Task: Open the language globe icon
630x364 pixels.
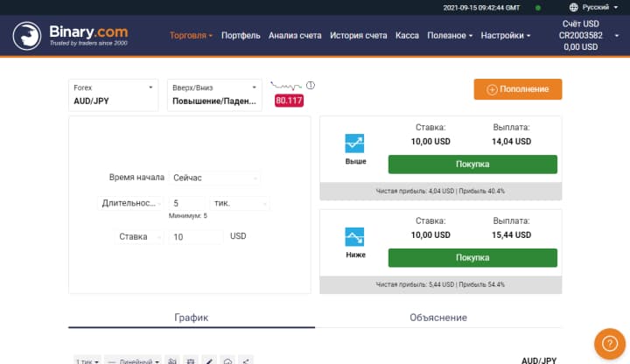Action: coord(573,7)
